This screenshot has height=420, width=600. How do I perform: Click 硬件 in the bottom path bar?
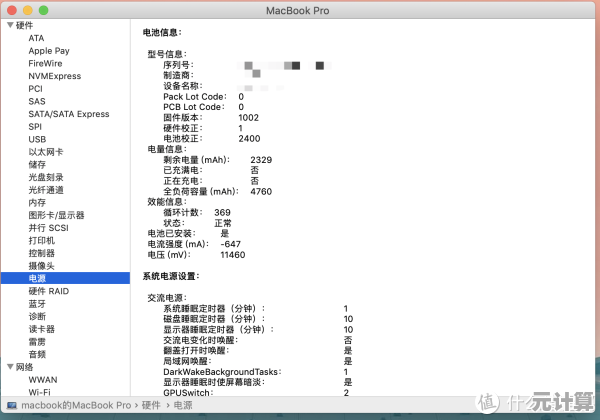pos(149,405)
